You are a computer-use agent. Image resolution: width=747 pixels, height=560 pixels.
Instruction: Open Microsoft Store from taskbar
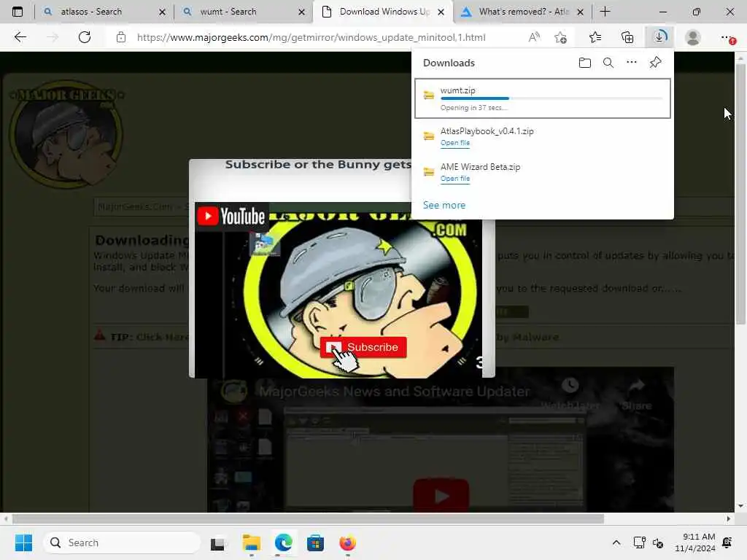click(315, 542)
